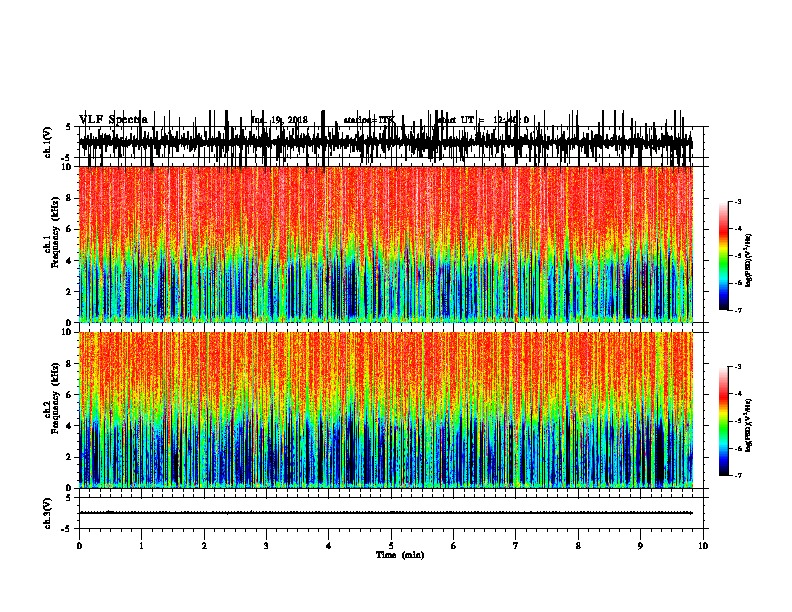Screen dimensions: 792x612
Task: Click the ch.3(V) waveform axis label
Action: (48, 513)
